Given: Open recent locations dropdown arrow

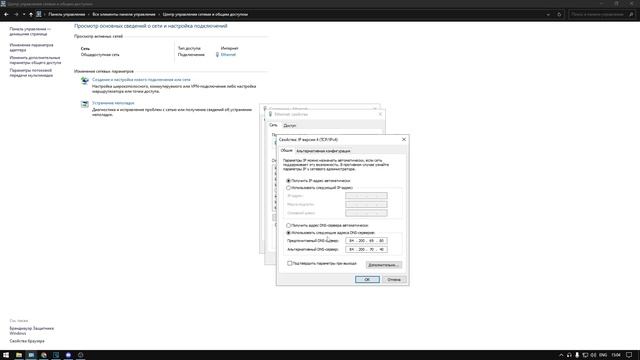Looking at the screenshot, I should point(24,14).
